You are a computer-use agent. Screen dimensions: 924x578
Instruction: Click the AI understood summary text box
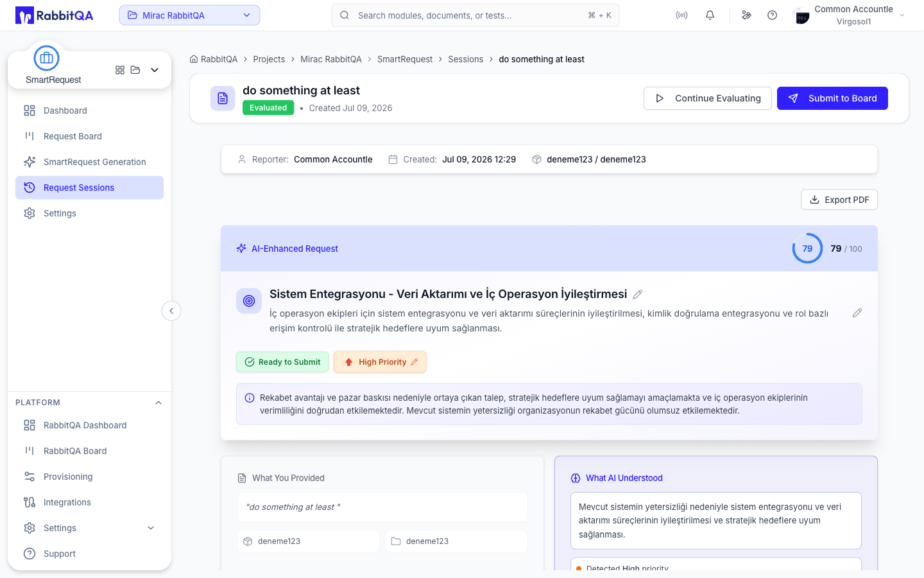(716, 521)
